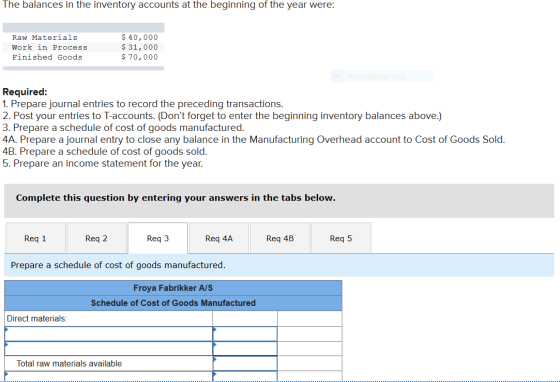Open dropdown row below Total raw materials available
This screenshot has height=382, width=560.
coord(109,376)
